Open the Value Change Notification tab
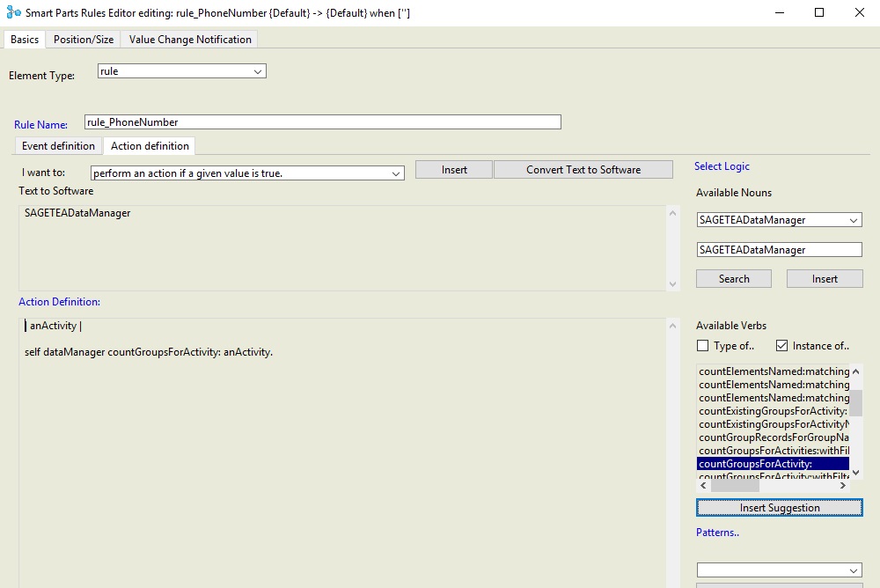 190,40
